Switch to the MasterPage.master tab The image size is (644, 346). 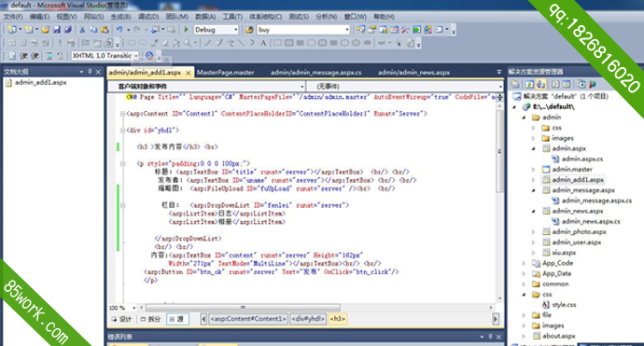[x=226, y=72]
